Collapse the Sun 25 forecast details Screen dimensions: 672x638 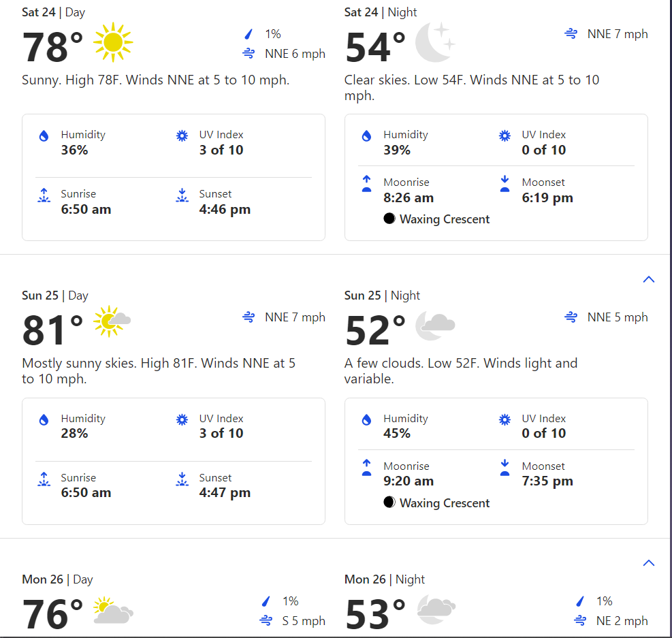coord(649,279)
